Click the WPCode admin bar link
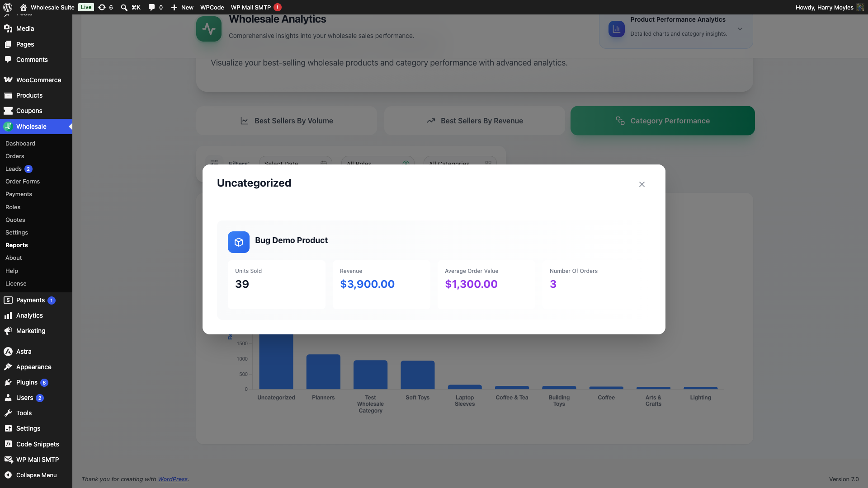868x488 pixels. pos(212,7)
